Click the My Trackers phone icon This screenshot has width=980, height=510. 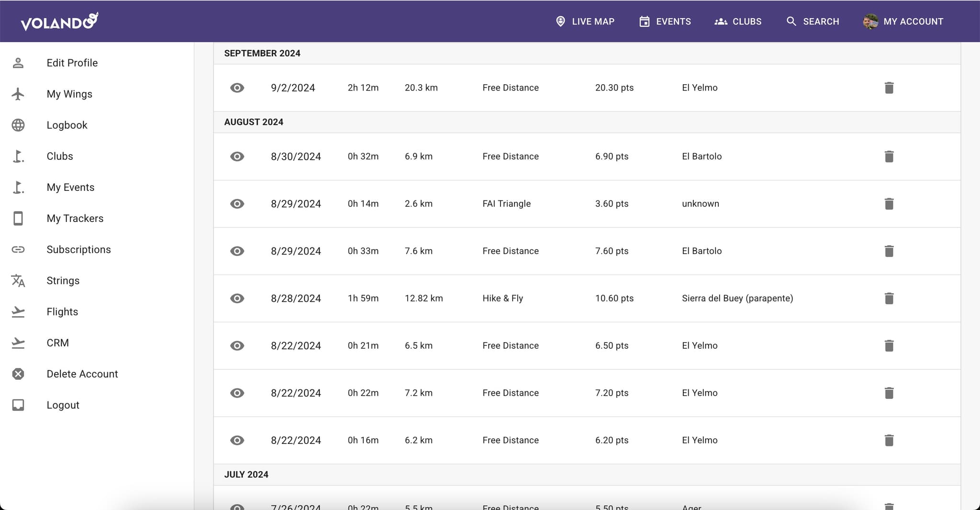(18, 218)
